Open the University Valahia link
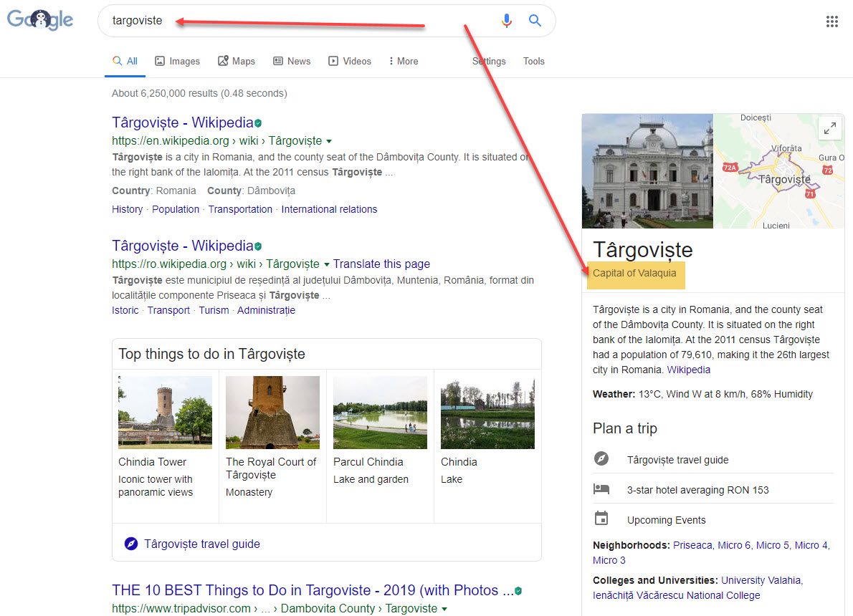 (761, 580)
